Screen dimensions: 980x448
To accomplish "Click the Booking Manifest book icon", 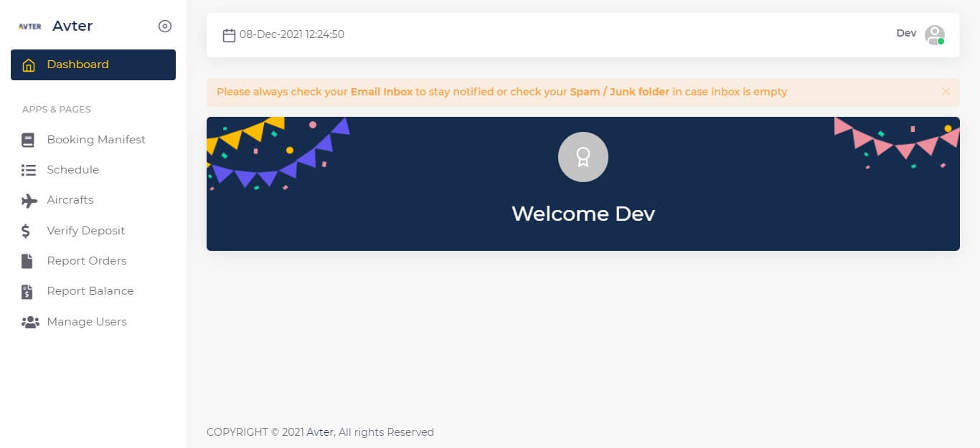I will [28, 140].
